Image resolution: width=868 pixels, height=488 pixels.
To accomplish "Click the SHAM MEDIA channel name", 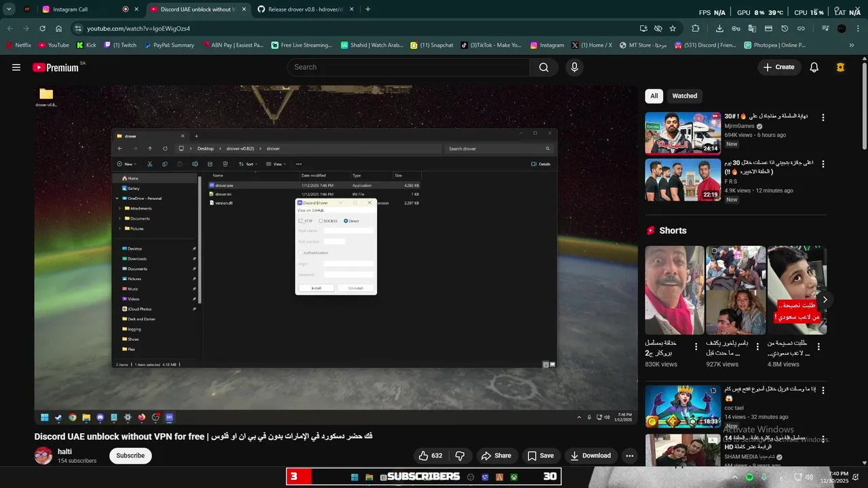I will 749,457.
